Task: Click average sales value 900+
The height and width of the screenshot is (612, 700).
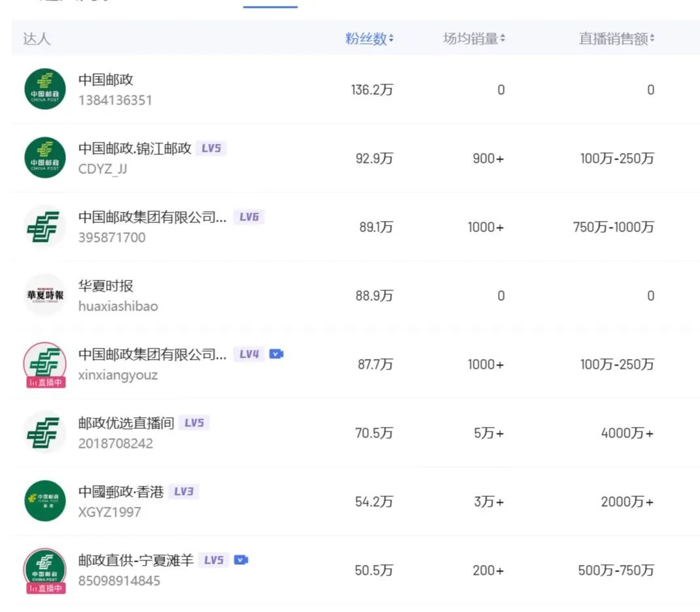Action: click(489, 159)
